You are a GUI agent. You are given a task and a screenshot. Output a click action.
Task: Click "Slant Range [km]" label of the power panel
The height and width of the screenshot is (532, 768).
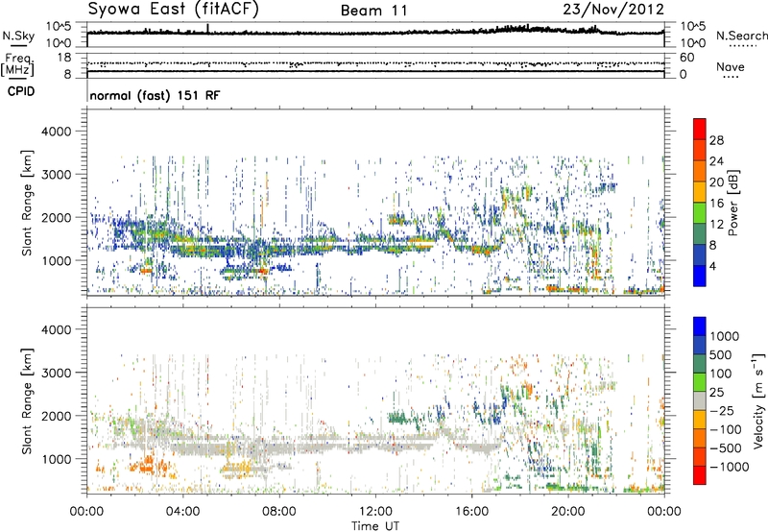point(27,203)
